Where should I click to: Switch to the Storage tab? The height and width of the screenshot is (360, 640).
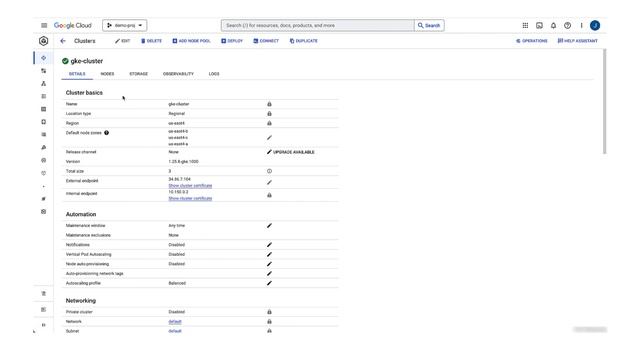[139, 74]
